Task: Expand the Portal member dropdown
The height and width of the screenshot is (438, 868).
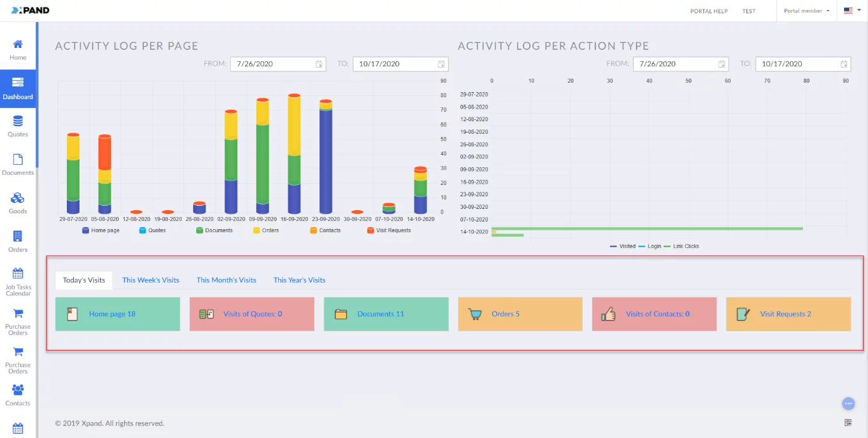Action: click(806, 11)
